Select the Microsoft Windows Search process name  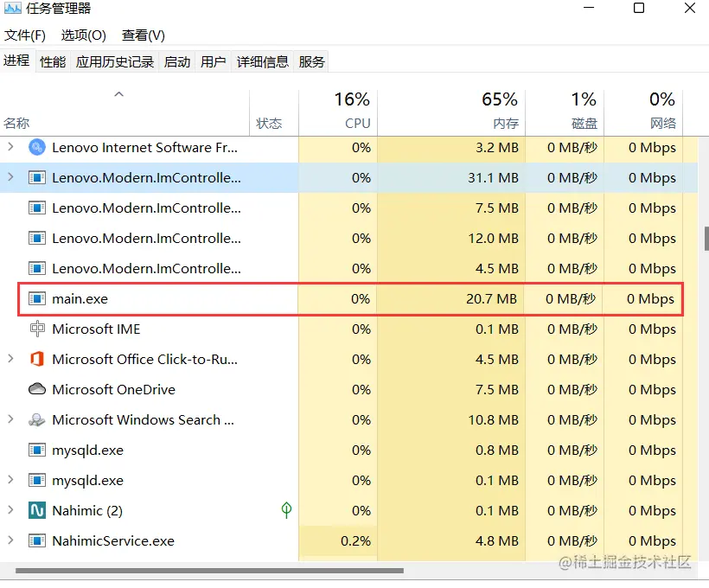(x=143, y=419)
